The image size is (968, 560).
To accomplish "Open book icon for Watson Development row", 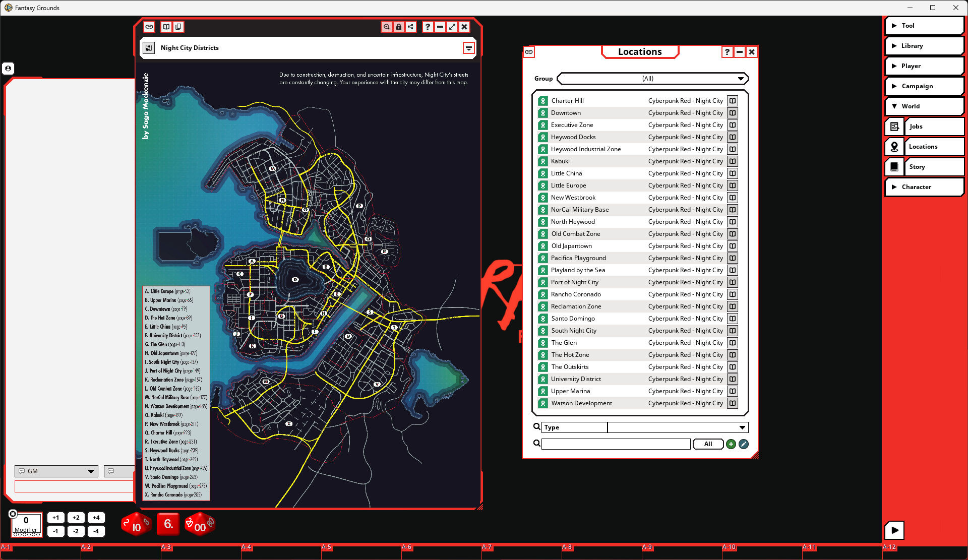I will [x=733, y=403].
